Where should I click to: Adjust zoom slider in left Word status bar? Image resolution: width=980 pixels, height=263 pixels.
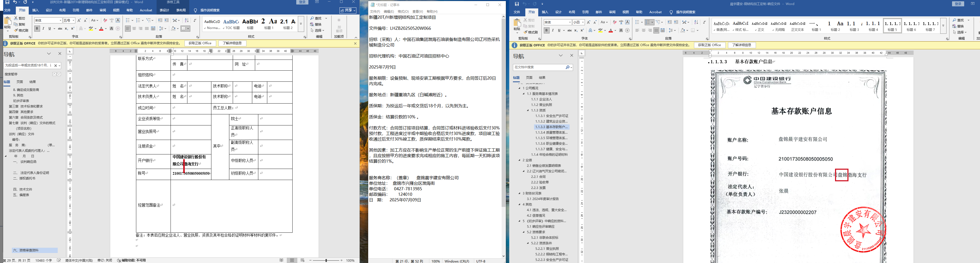point(326,260)
